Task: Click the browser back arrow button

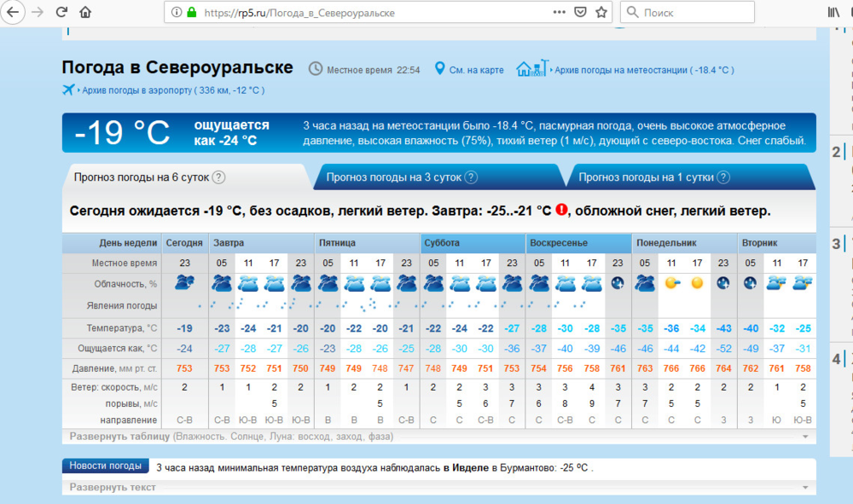Action: coord(12,13)
